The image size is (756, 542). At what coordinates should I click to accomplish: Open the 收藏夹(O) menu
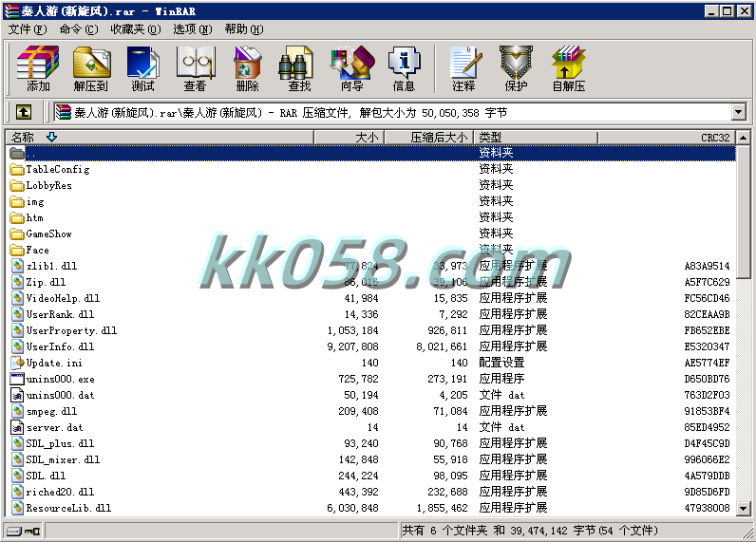(136, 29)
